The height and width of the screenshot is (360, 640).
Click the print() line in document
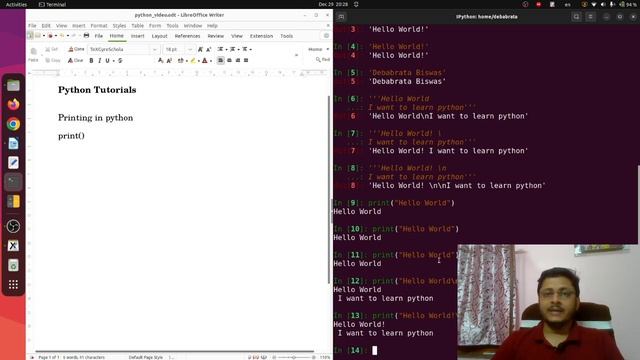point(71,136)
